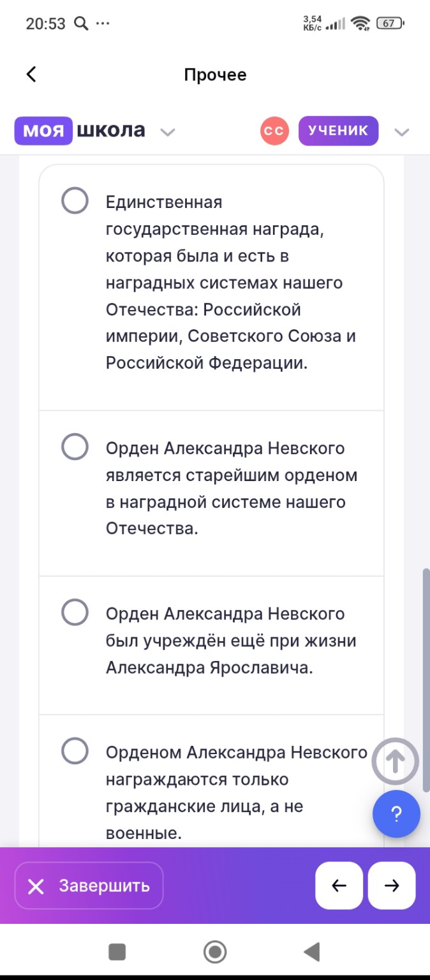Open the three-dots overflow menu at top
Screen dimensions: 430x980
click(x=102, y=22)
